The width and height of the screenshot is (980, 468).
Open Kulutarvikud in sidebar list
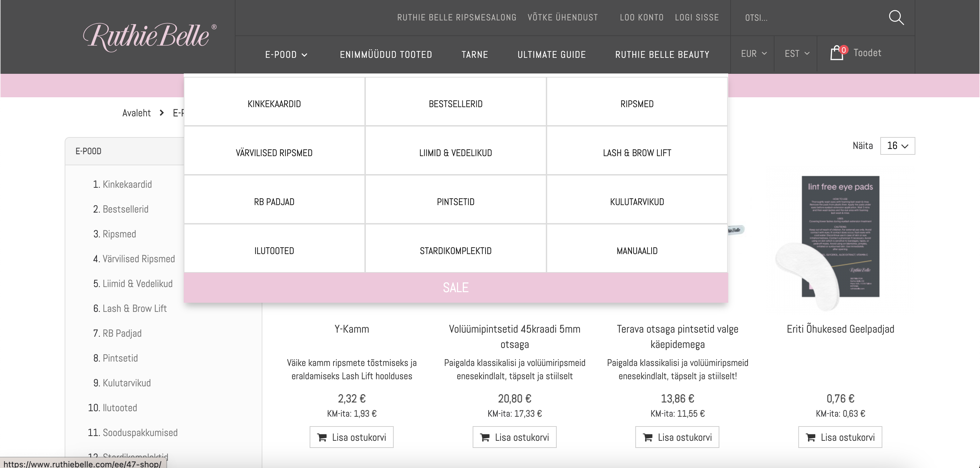click(127, 383)
